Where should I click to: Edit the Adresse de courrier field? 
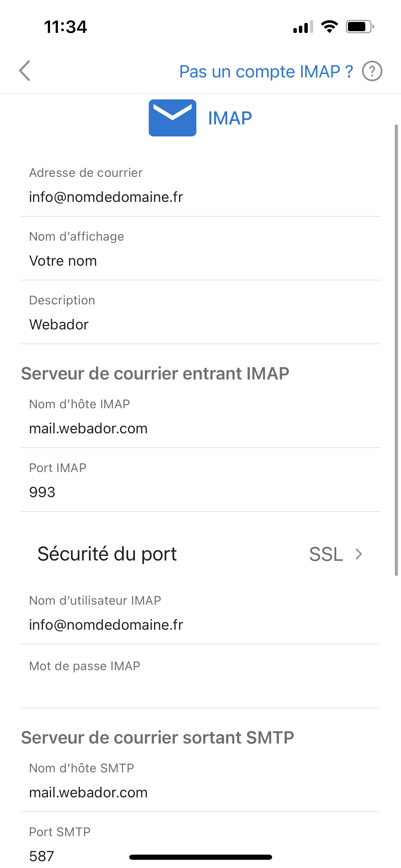pyautogui.click(x=200, y=185)
